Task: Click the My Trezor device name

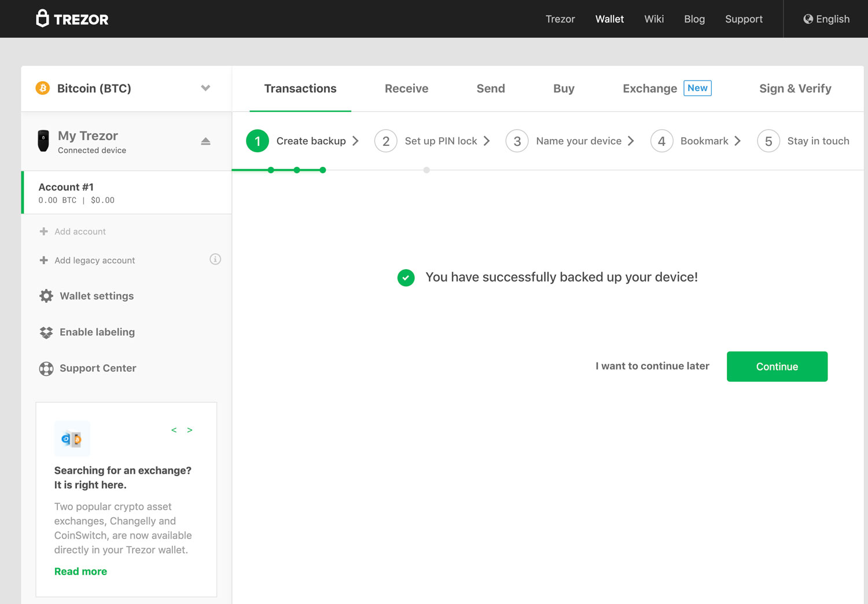Action: [88, 136]
